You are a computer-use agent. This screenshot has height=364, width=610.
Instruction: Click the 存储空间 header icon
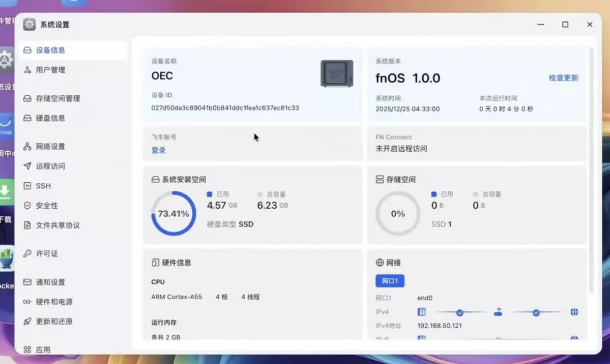pos(380,179)
